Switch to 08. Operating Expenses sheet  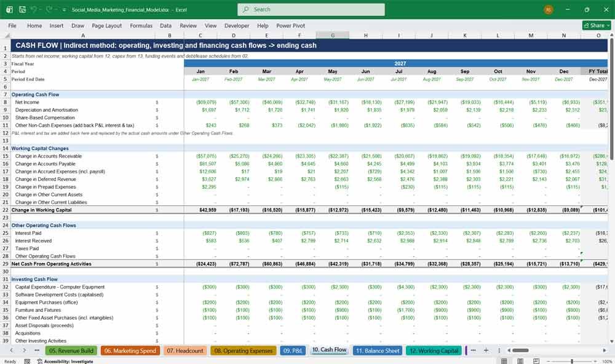click(x=244, y=350)
